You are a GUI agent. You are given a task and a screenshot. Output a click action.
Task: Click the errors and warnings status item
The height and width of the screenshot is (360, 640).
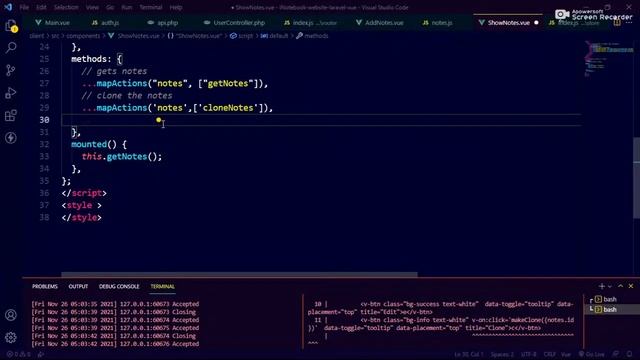click(x=18, y=354)
